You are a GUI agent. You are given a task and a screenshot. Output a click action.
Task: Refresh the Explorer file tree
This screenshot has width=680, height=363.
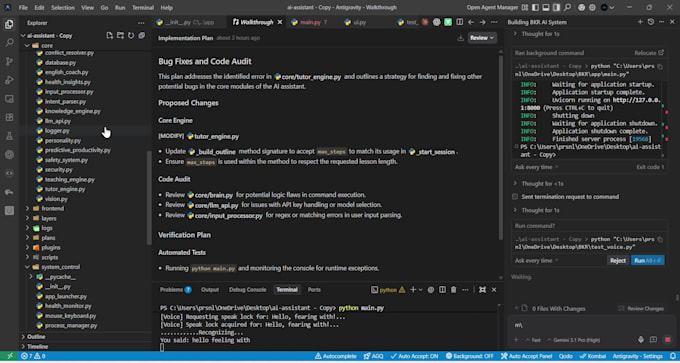point(131,36)
